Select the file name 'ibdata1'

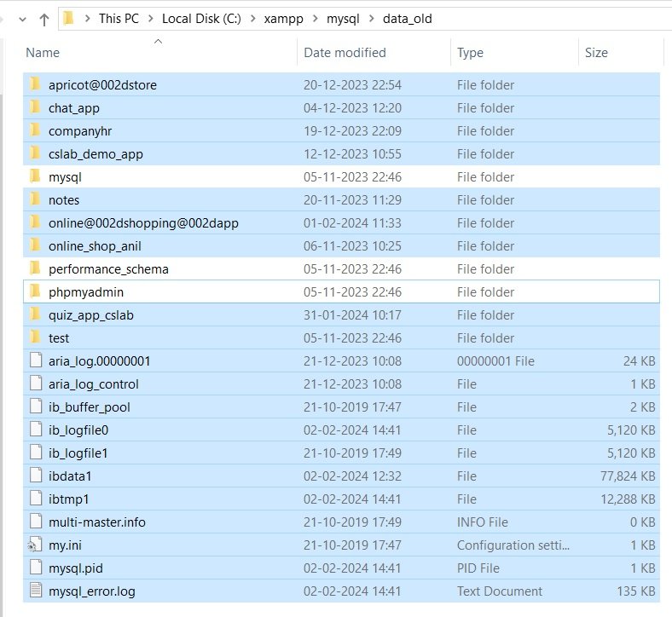(70, 476)
